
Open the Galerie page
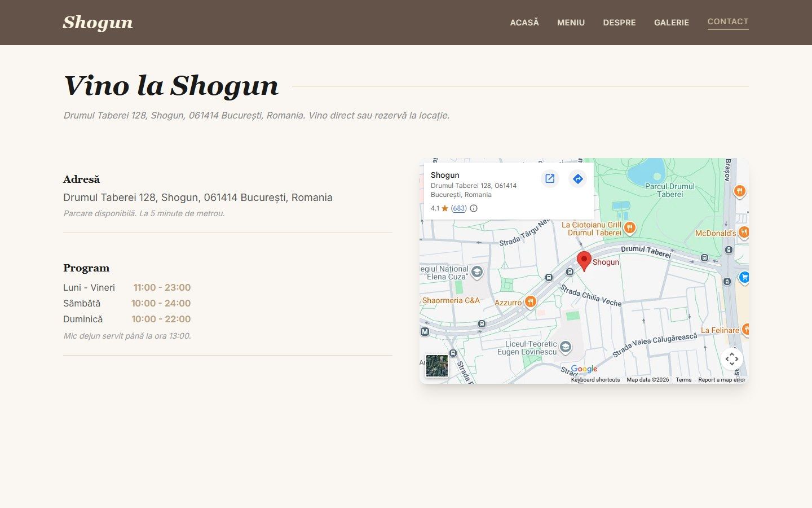[672, 23]
